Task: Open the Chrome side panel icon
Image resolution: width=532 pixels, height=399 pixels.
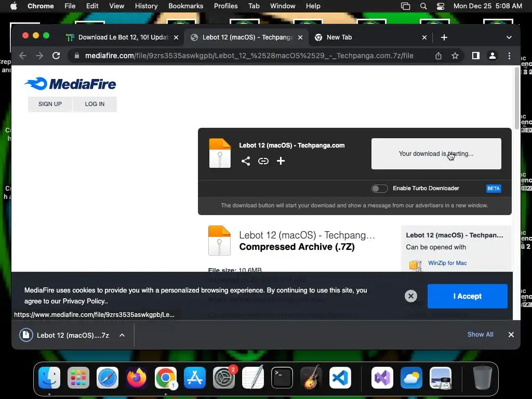Action: 476,56
